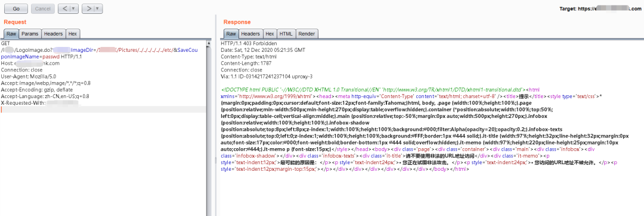Viewport: 644px width, 216px height.
Task: Click the 403 Forbidden status line
Action: [x=249, y=43]
